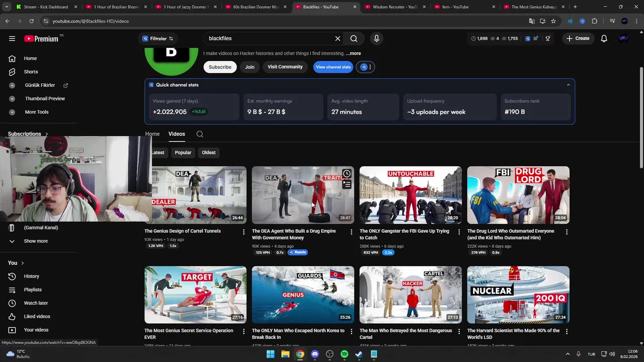Open the YouTube guide hamburger menu
The height and width of the screenshot is (362, 644).
[12, 38]
